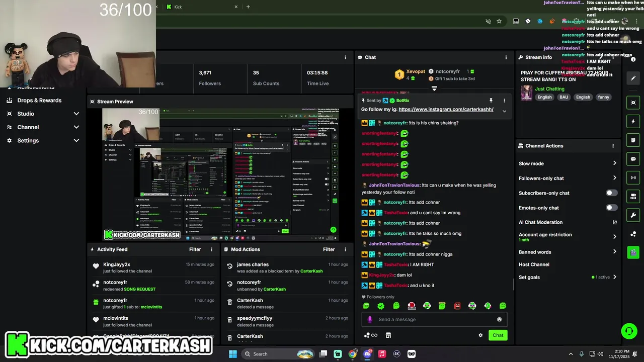Click the green Chat send button
The height and width of the screenshot is (362, 644).
click(498, 335)
